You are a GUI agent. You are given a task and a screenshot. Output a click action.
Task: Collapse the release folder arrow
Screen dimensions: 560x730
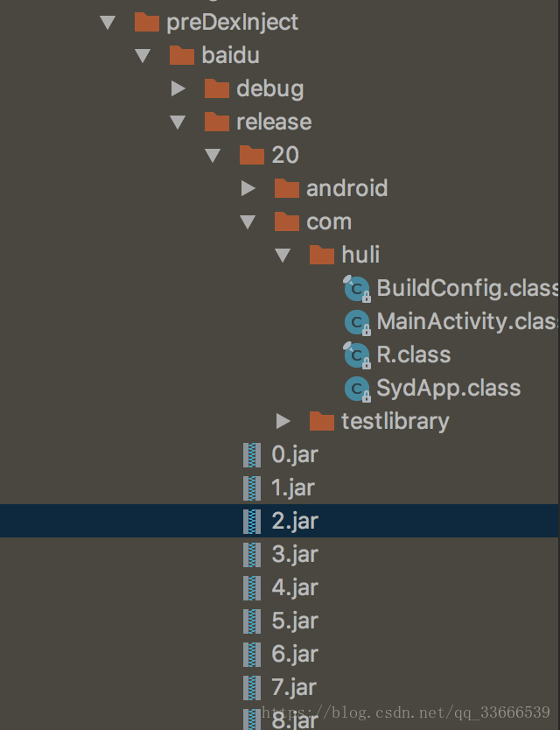tap(178, 123)
